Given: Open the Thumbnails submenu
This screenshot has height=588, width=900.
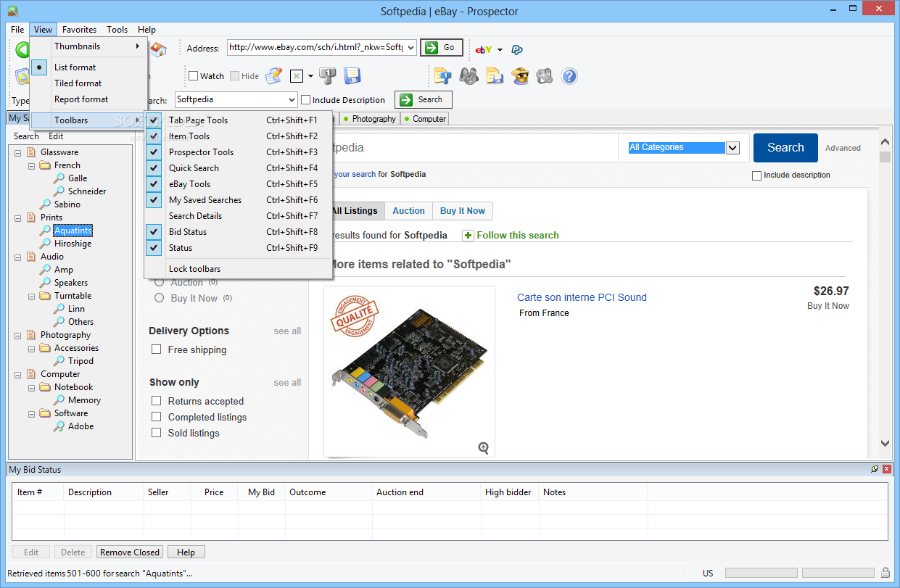Looking at the screenshot, I should [x=90, y=46].
